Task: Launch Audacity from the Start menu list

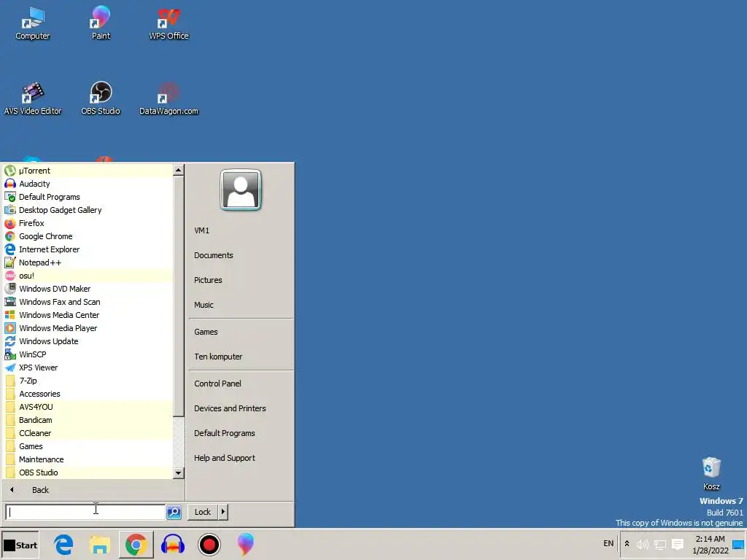Action: [88, 184]
